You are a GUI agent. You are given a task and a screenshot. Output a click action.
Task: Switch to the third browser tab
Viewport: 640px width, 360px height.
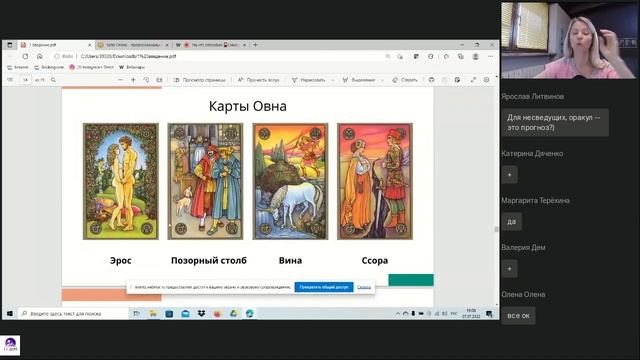pos(210,44)
